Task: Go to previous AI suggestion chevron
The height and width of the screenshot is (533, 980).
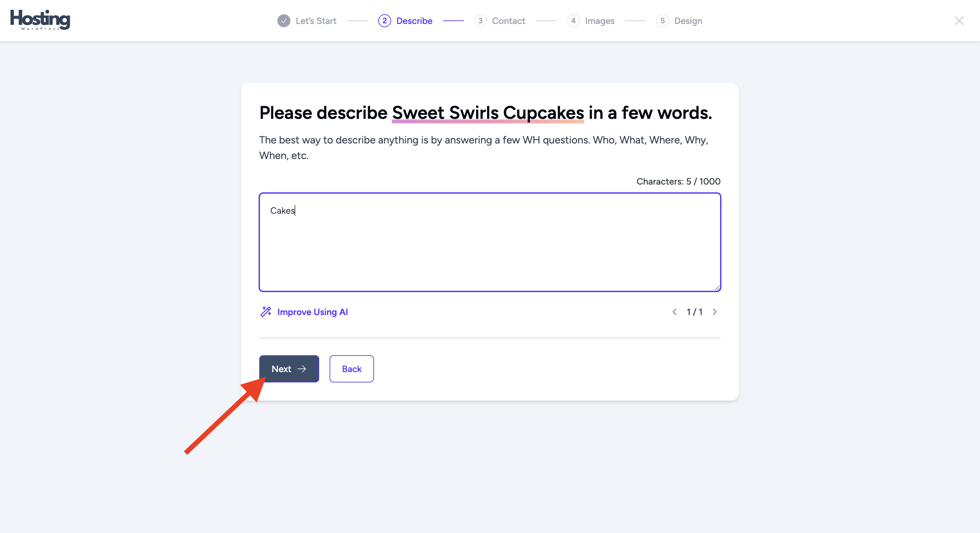Action: coord(674,312)
